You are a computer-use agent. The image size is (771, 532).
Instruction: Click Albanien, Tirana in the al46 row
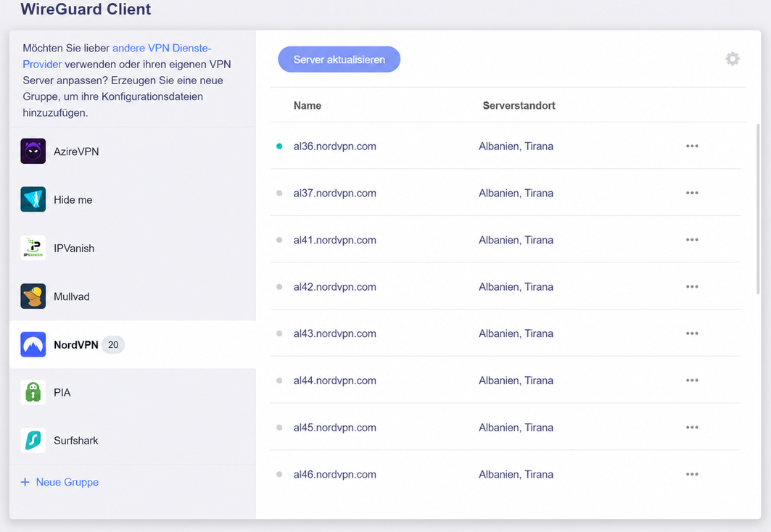click(516, 474)
